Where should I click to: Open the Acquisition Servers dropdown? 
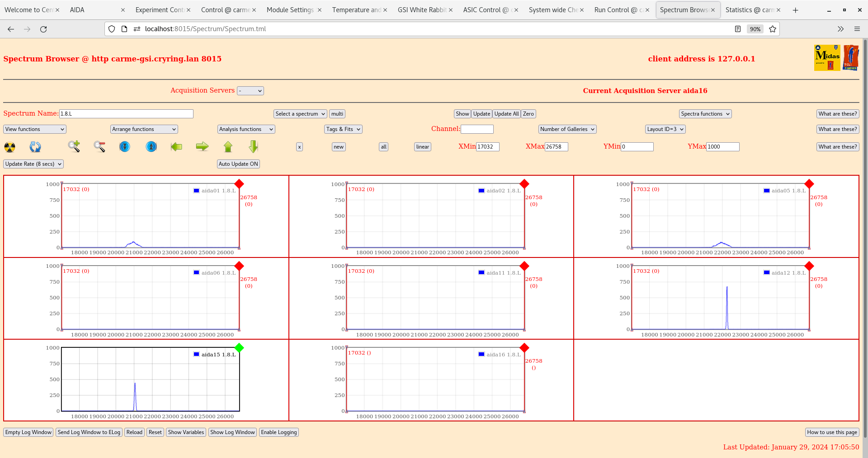250,90
